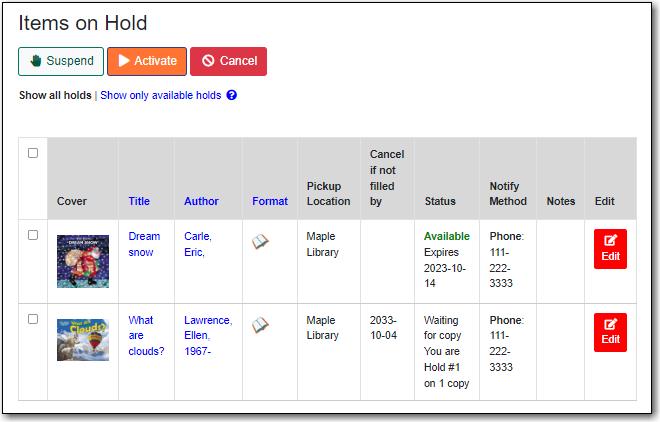Click the help question mark icon
Viewport: 660px width, 422px height.
(x=232, y=96)
